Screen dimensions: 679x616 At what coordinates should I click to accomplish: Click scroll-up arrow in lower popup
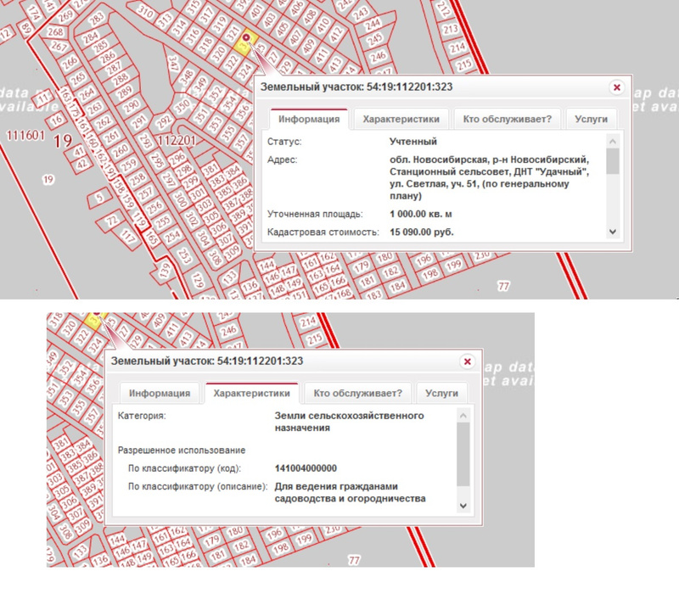click(x=463, y=416)
